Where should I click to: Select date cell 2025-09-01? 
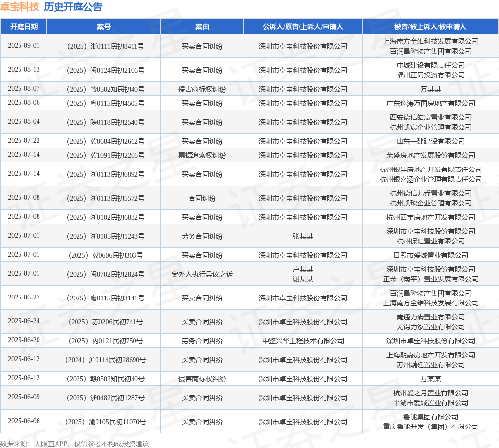24,45
